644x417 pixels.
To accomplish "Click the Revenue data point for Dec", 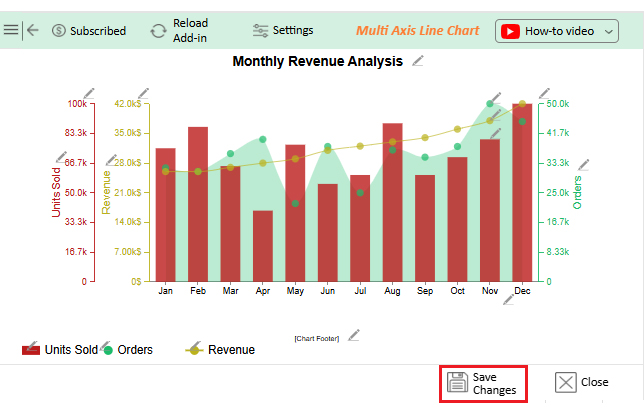I will (x=522, y=104).
